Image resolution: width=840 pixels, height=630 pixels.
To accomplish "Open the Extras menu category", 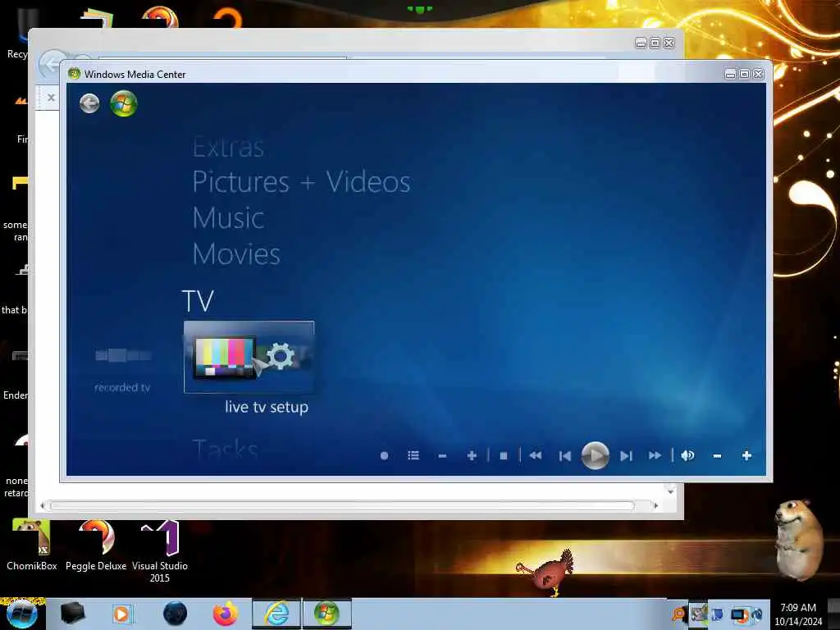I will (x=228, y=147).
